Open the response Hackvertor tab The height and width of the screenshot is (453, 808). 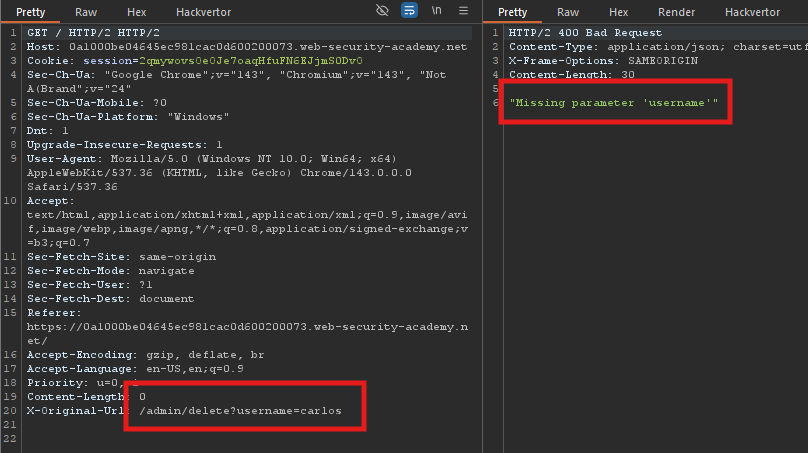(752, 12)
